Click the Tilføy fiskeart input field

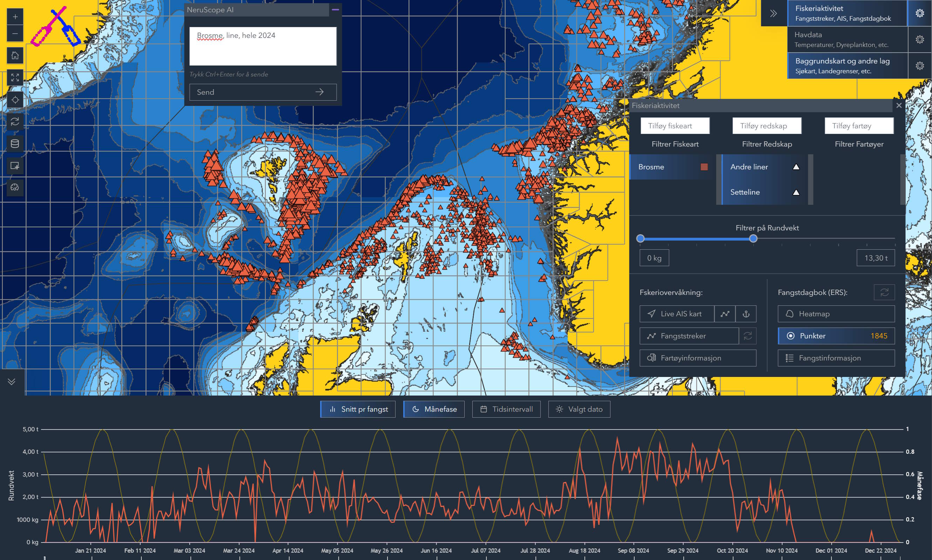coord(675,126)
